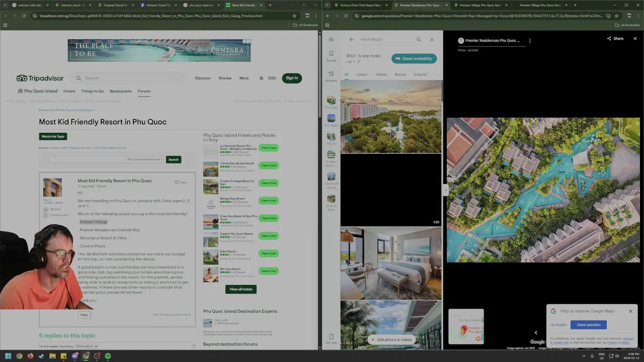Click the Maps search magnifier icon
The image size is (644, 362).
click(419, 39)
